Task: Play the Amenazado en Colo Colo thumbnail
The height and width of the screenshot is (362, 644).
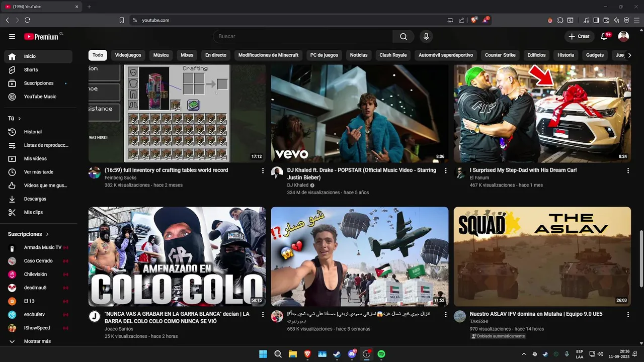Action: click(x=177, y=256)
